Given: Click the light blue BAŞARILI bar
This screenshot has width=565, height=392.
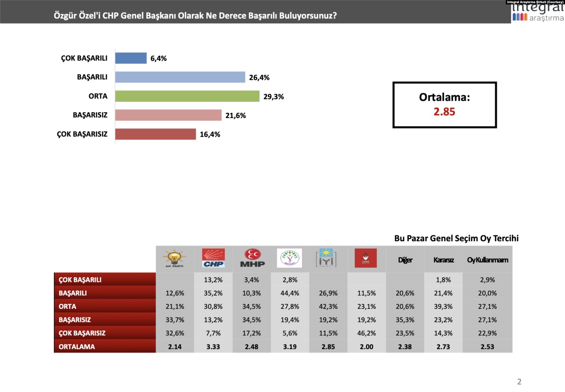Looking at the screenshot, I should 180,77.
